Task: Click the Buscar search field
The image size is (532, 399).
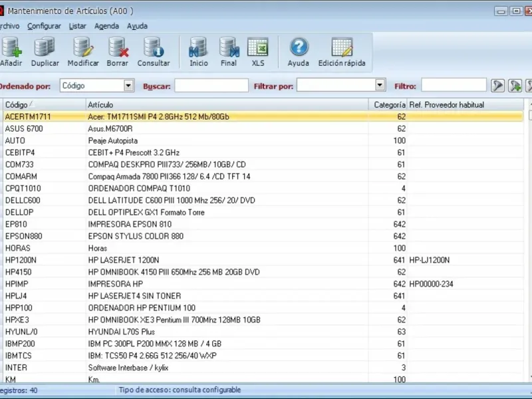Action: 211,86
